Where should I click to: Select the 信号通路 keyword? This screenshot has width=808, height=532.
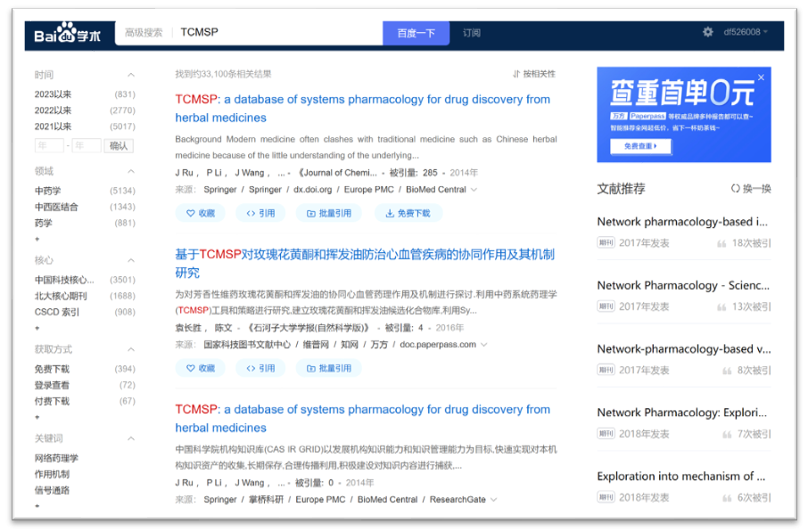(52, 490)
